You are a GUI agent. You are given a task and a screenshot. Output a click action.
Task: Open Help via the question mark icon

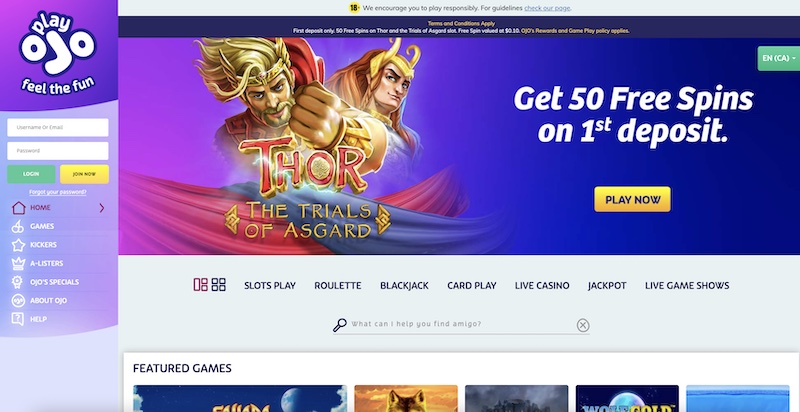pyautogui.click(x=18, y=319)
